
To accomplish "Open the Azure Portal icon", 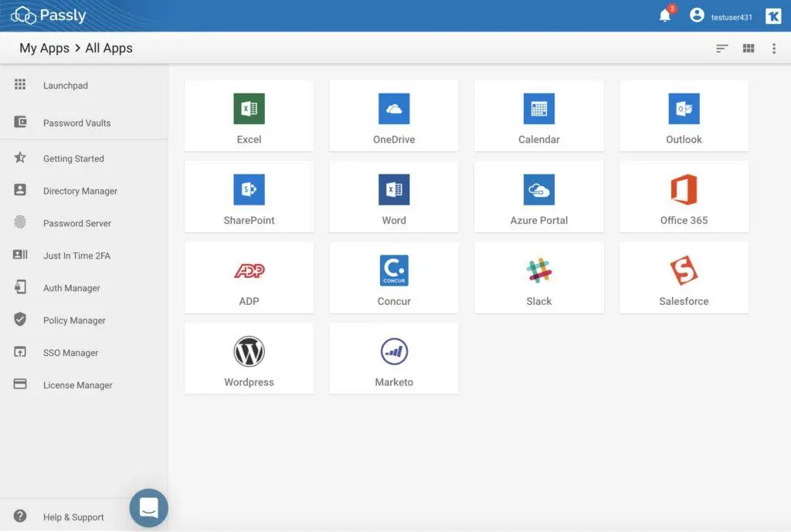I will 538,190.
